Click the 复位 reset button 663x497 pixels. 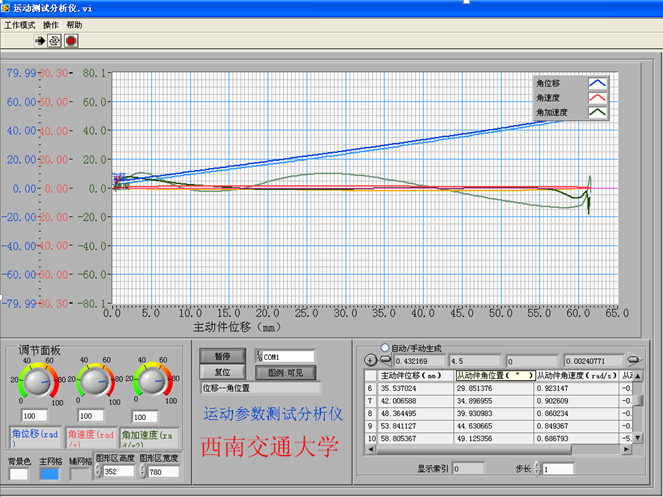coord(222,372)
